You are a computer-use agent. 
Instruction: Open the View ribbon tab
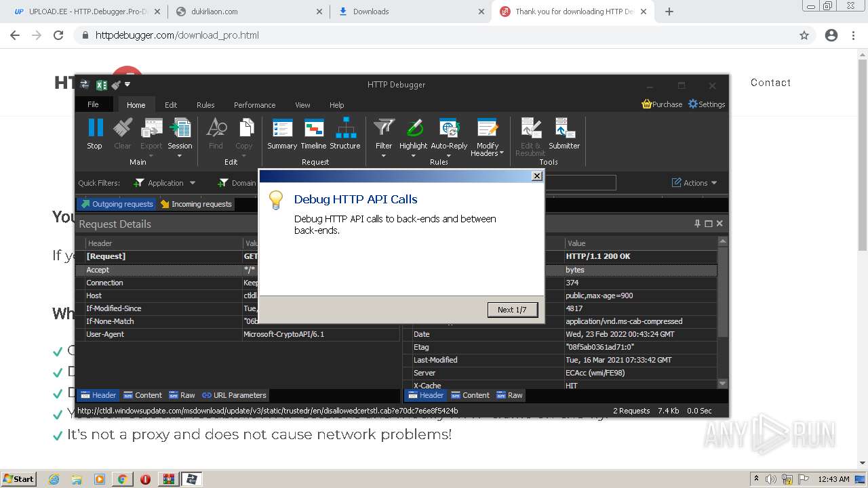[x=302, y=105]
